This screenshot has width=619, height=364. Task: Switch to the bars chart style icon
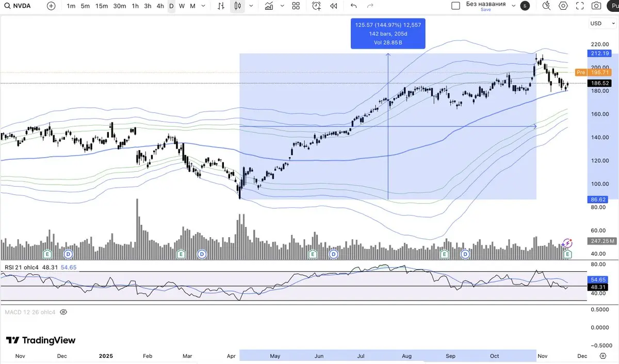(x=221, y=6)
